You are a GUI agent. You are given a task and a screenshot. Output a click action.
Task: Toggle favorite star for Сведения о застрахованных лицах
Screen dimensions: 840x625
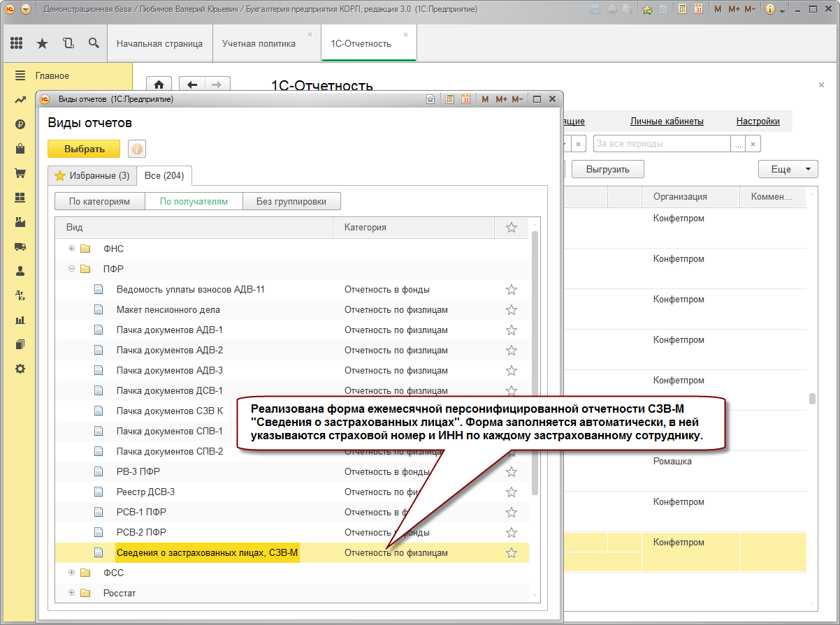point(512,552)
